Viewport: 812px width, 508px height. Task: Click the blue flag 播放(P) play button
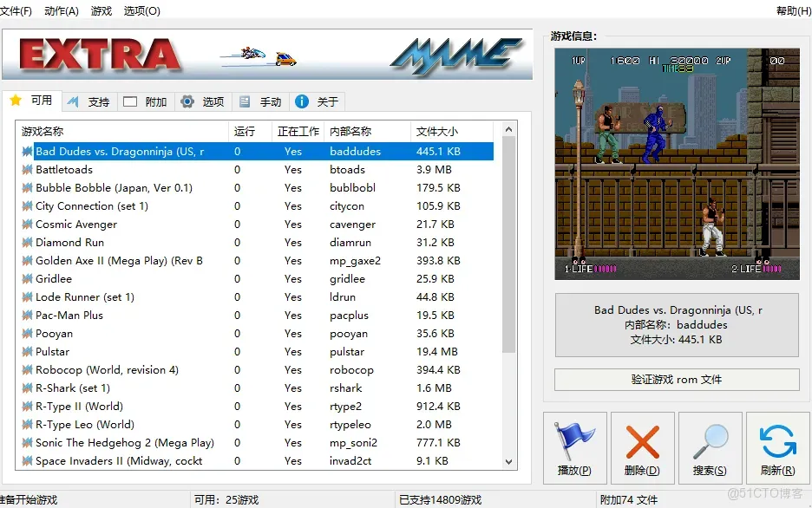point(575,448)
